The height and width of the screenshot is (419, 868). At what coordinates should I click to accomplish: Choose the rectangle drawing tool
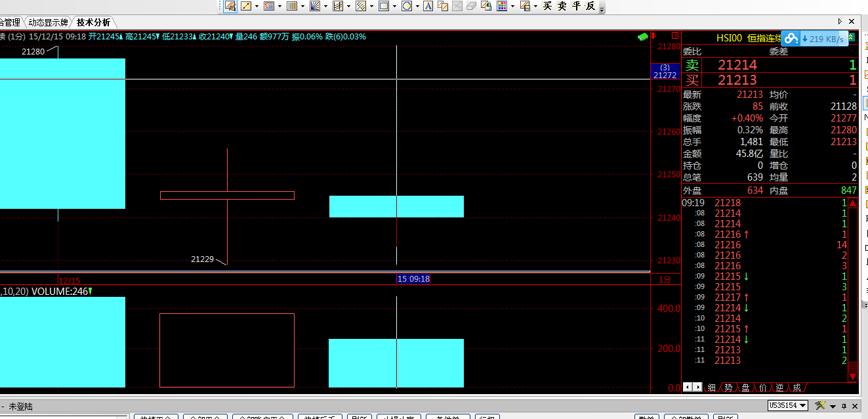tap(384, 6)
